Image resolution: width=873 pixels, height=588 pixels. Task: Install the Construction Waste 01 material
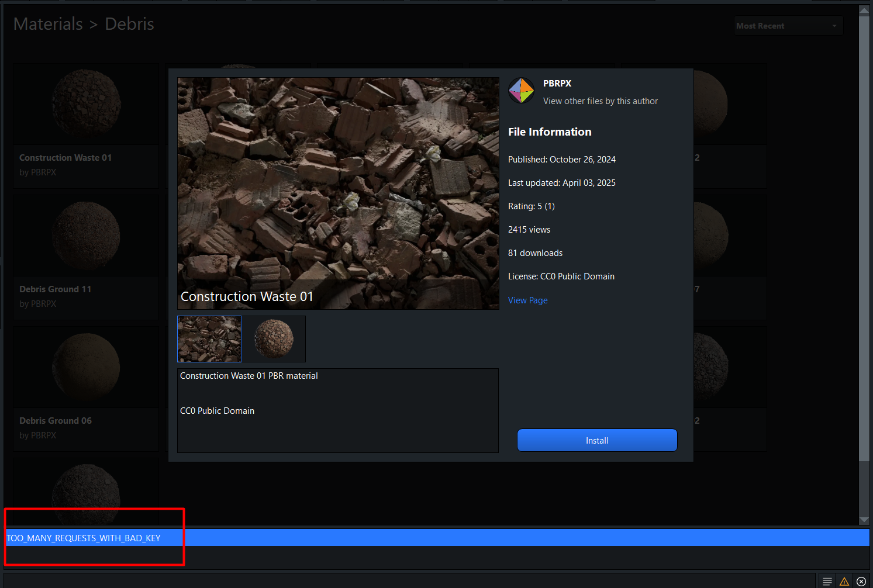[x=597, y=440]
